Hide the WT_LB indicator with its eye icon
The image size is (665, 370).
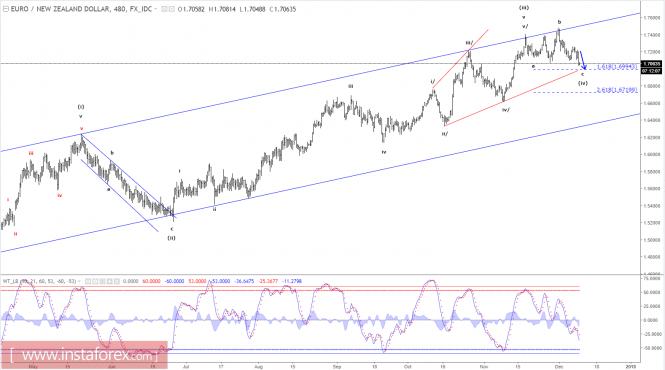pyautogui.click(x=88, y=281)
